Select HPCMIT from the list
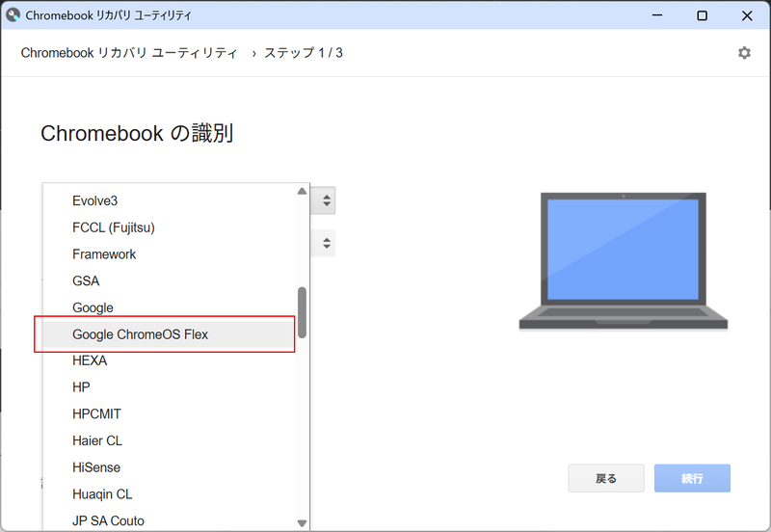 (x=169, y=414)
